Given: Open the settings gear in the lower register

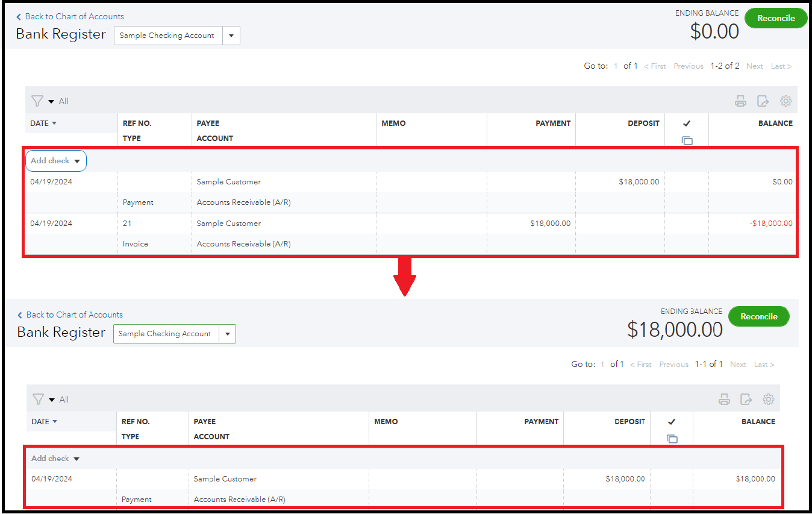Looking at the screenshot, I should (x=768, y=400).
